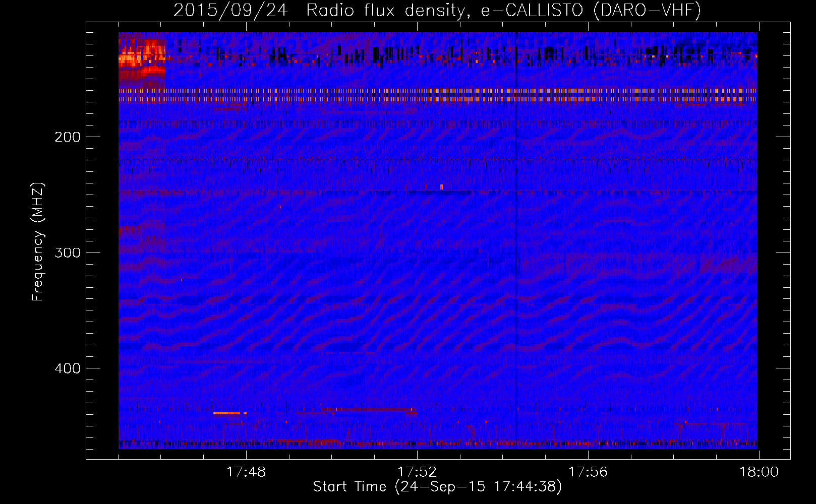The width and height of the screenshot is (816, 504).
Task: Click the 'Frequency (MHZ)' axis label
Action: (x=38, y=242)
